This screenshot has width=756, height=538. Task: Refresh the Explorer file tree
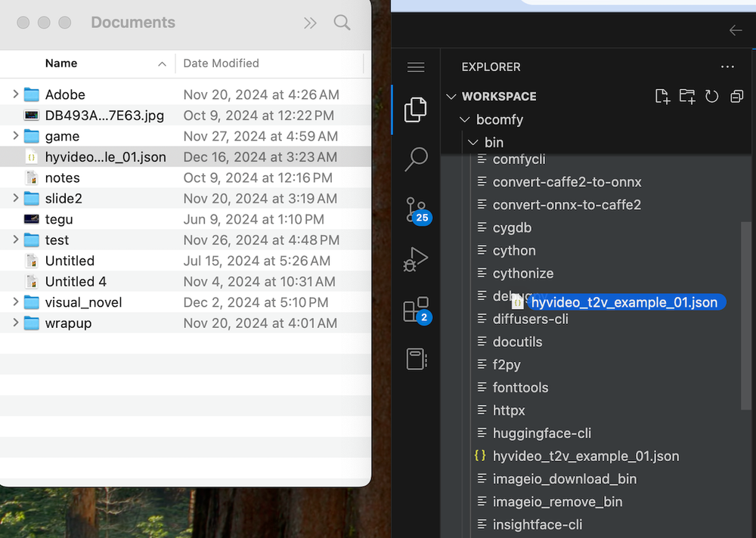tap(711, 96)
